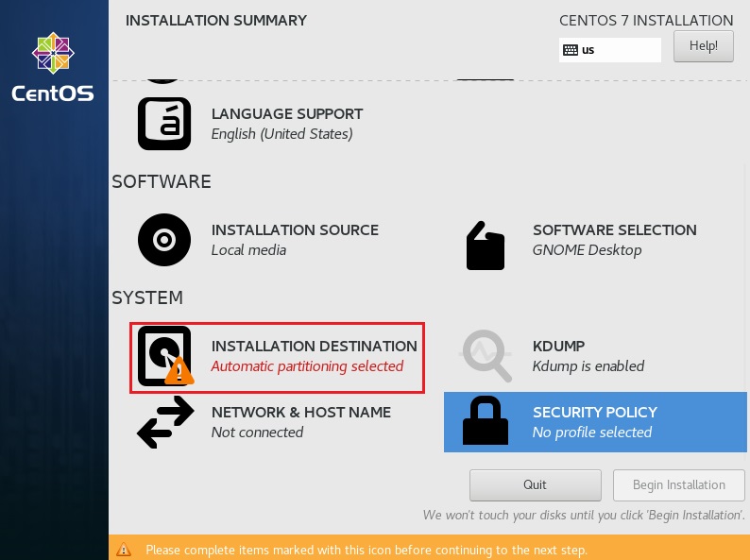Click the INSTALLATION SUMMARY title

click(216, 21)
